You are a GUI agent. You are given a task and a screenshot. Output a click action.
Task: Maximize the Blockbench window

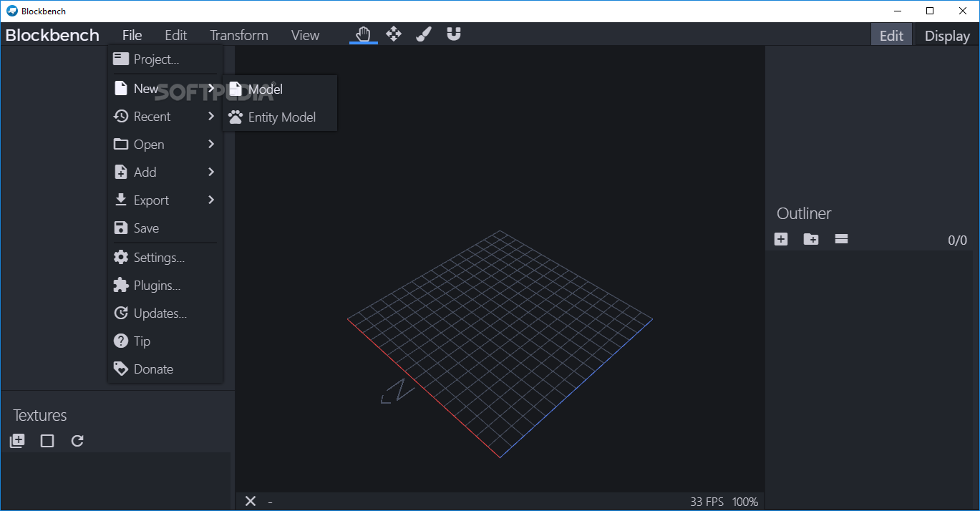(x=930, y=11)
